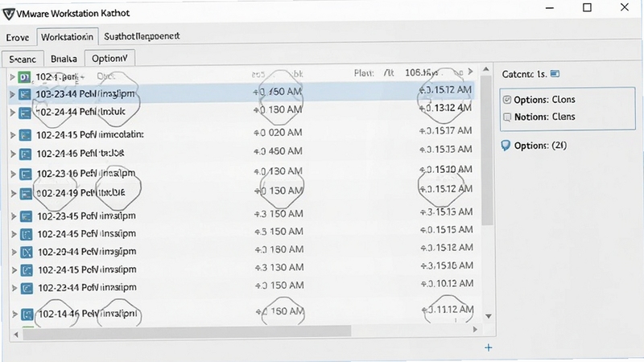Screen dimensions: 644x362
Task: Toggle the Options: Clons checkbox
Action: pyautogui.click(x=507, y=100)
